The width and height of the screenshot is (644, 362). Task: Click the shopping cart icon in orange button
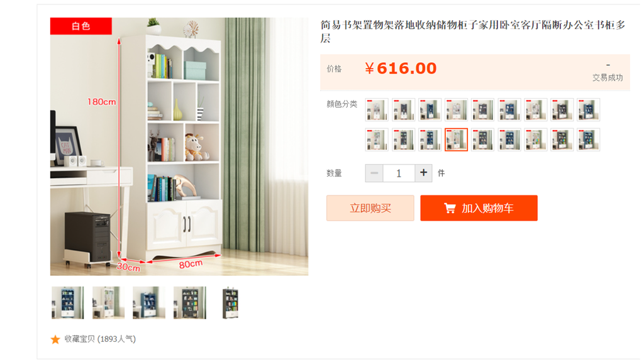[450, 209]
